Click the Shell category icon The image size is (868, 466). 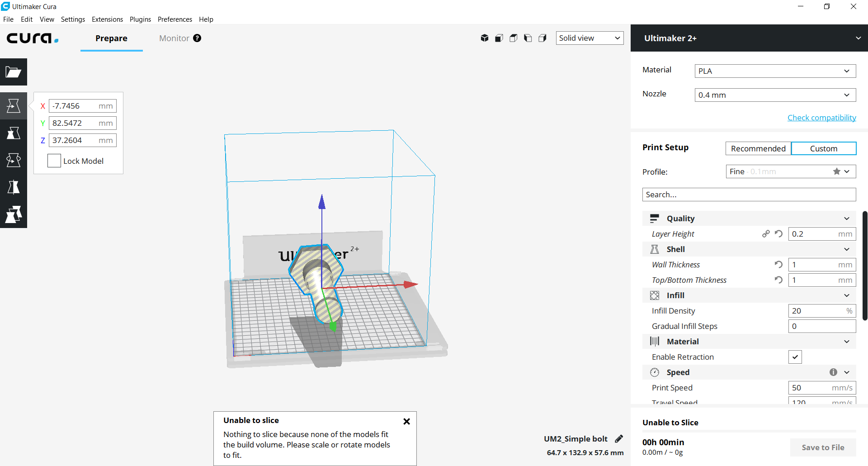[655, 249]
